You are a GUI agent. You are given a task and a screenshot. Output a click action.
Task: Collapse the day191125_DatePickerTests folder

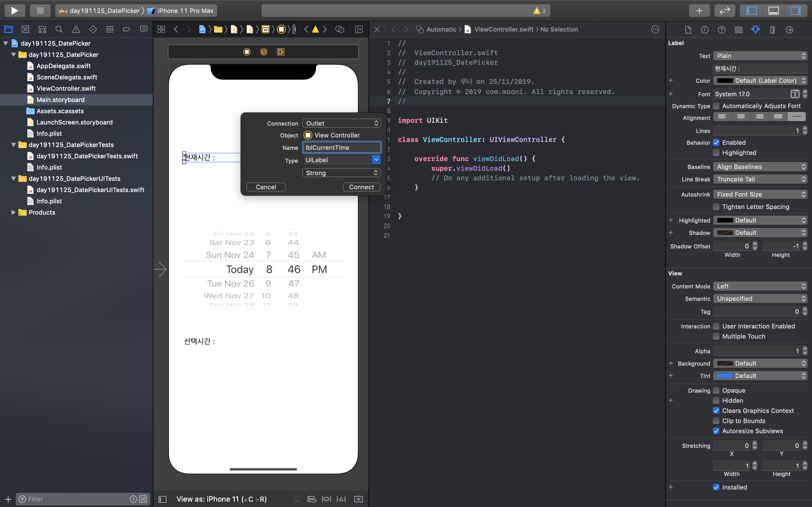point(14,144)
